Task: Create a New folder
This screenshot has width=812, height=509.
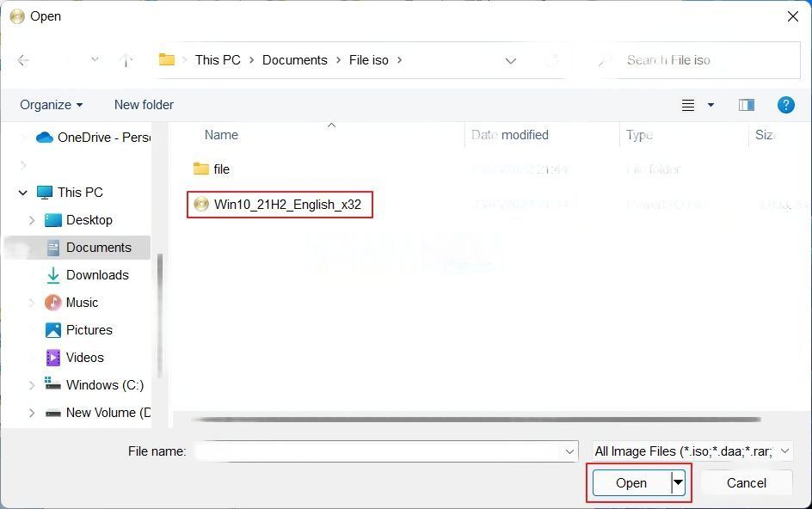Action: click(x=144, y=105)
